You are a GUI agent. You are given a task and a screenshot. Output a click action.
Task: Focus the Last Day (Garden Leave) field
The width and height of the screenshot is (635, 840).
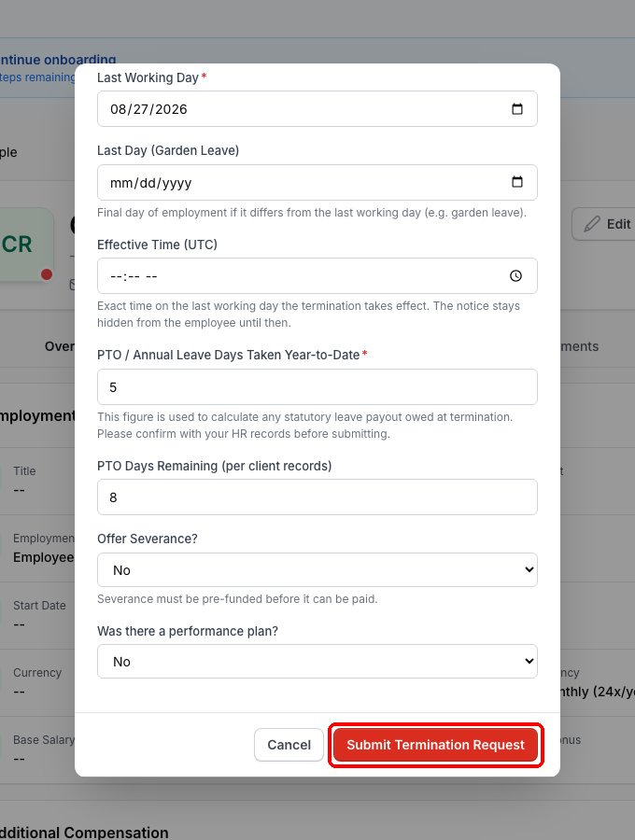click(317, 182)
